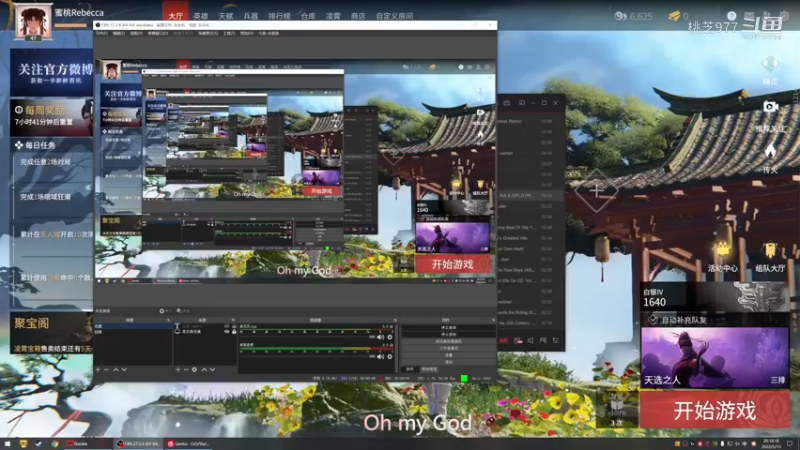Image resolution: width=800 pixels, height=450 pixels.
Task: Open the 3次 card icon beside 开始游戏
Action: pyautogui.click(x=617, y=409)
